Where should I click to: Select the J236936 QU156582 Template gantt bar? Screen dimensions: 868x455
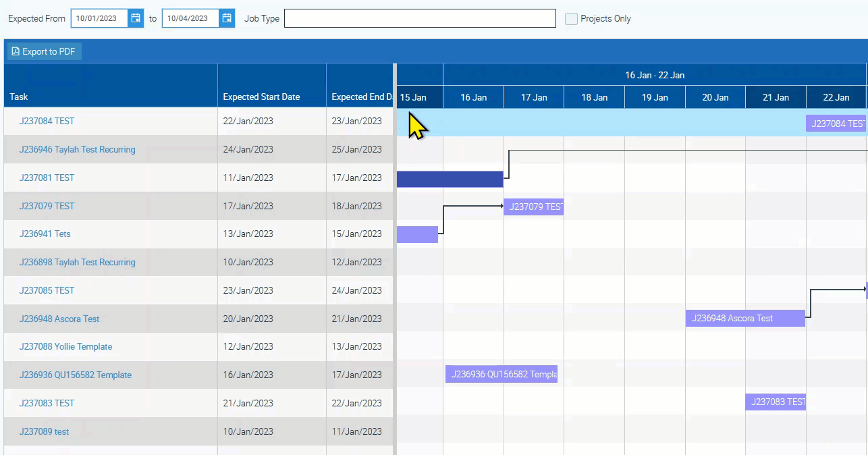(501, 375)
